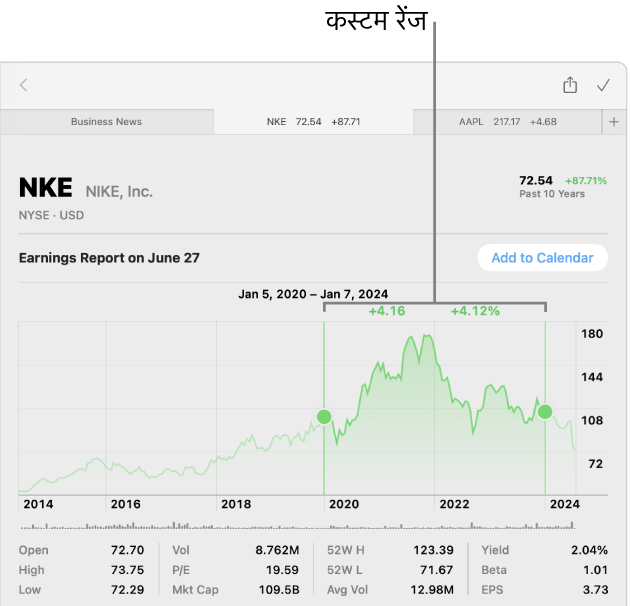Click the Mkt Cap value 109.5B
The height and width of the screenshot is (606, 630).
click(x=279, y=590)
